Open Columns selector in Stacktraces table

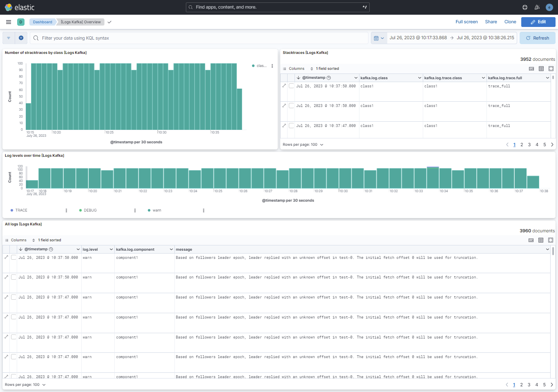pyautogui.click(x=294, y=69)
